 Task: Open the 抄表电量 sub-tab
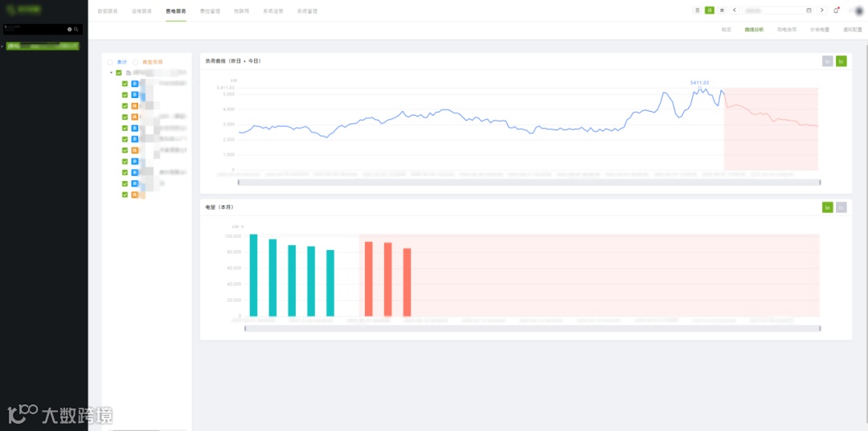point(820,30)
